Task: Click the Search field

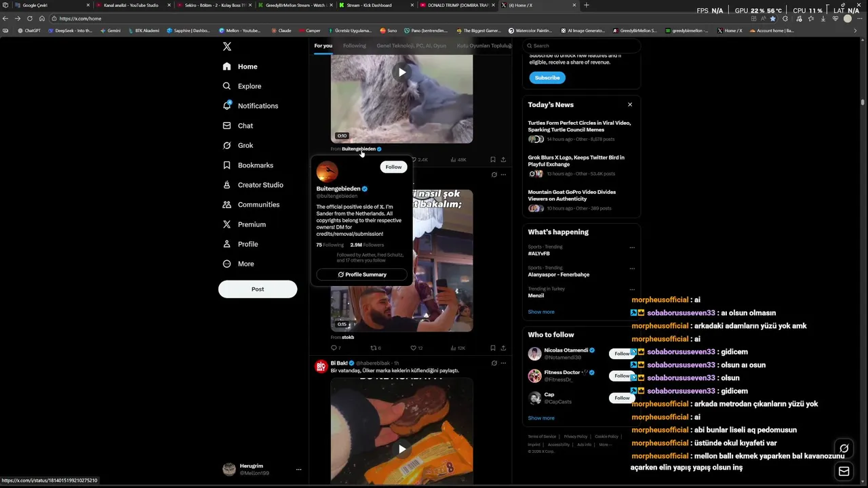Action: click(x=582, y=46)
